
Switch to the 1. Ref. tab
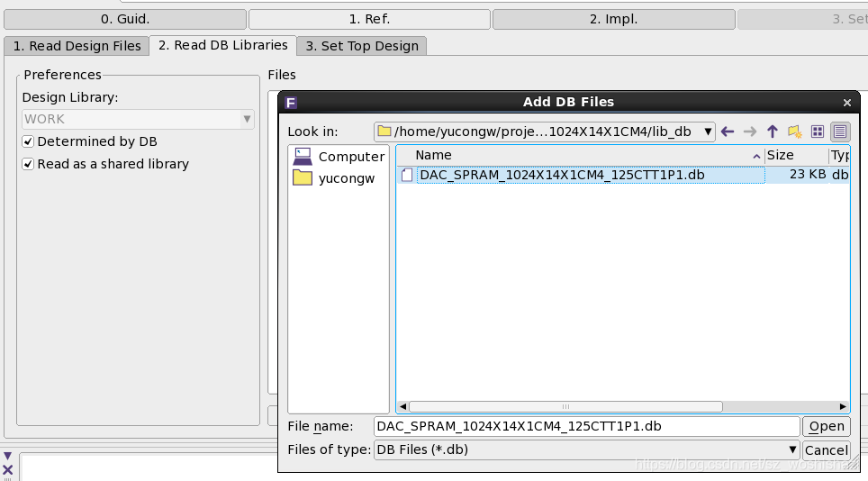pos(369,20)
